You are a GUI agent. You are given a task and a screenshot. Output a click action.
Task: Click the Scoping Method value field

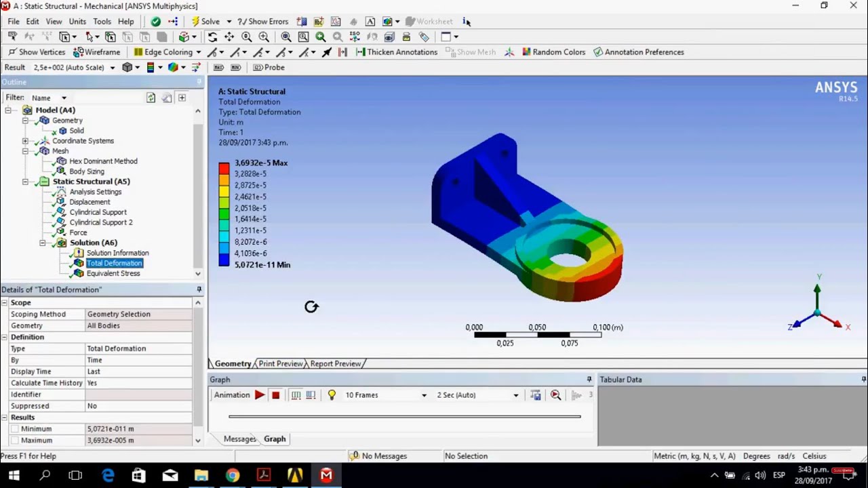point(139,314)
